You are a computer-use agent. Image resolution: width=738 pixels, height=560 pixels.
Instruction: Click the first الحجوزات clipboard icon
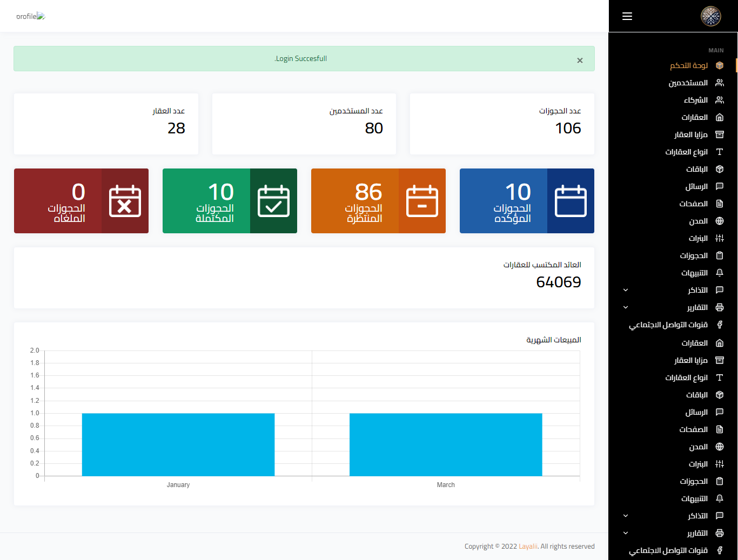(720, 255)
